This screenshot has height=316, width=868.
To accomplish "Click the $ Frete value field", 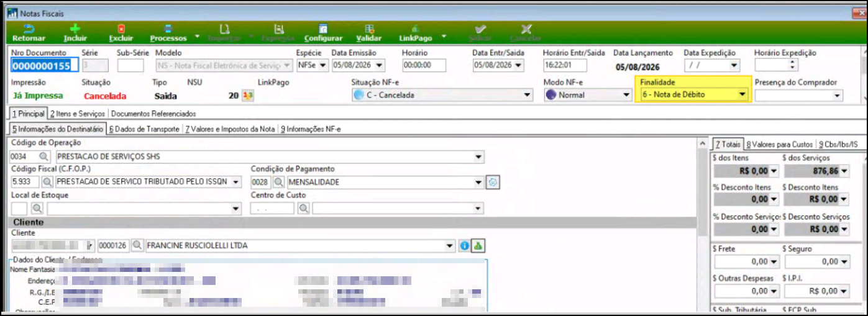I will 746,262.
